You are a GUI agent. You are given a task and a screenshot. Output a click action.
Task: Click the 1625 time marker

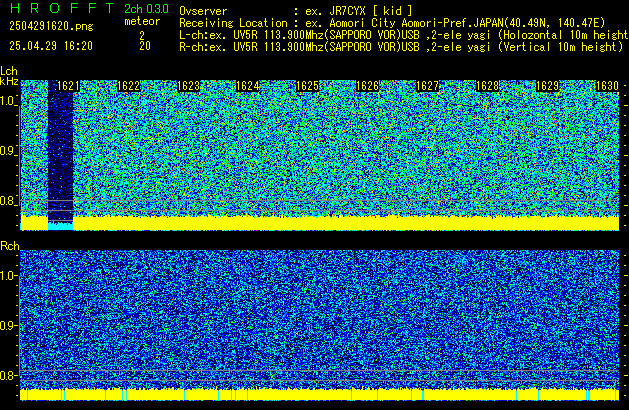(x=307, y=86)
